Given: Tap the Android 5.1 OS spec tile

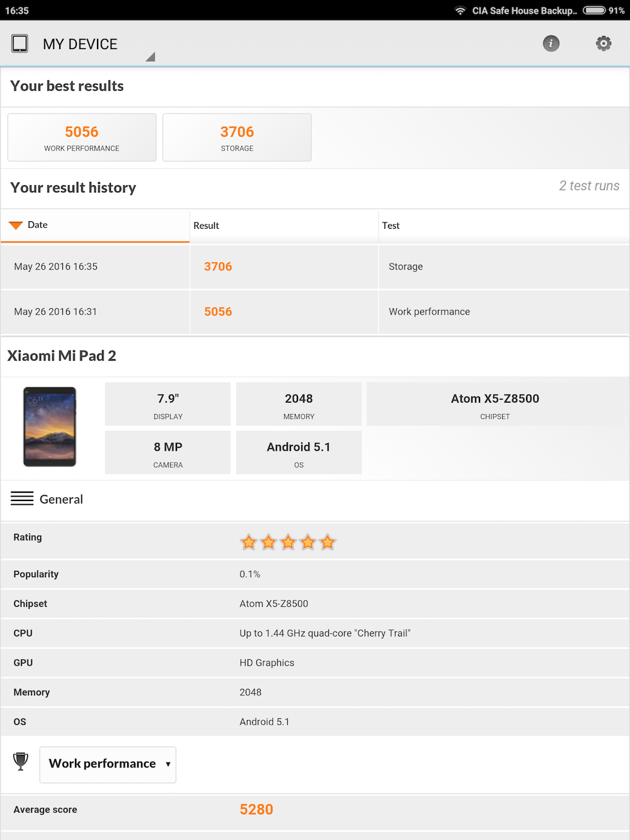Looking at the screenshot, I should click(299, 452).
